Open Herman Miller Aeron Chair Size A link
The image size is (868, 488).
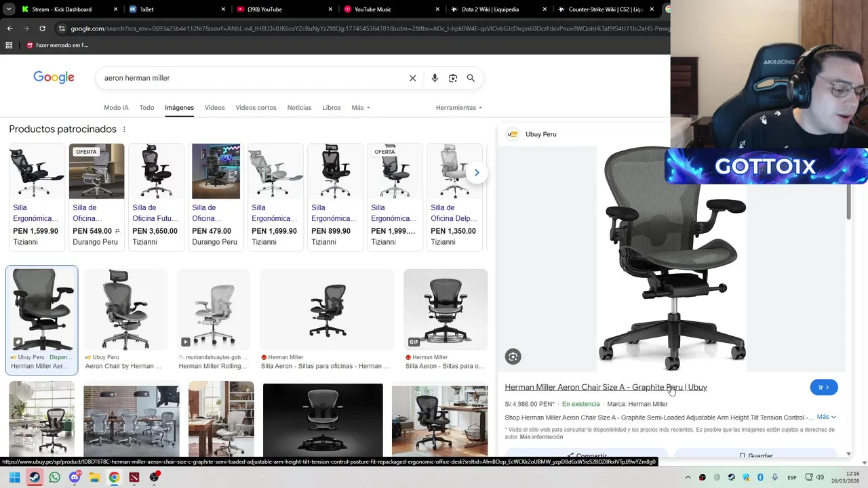tap(606, 387)
